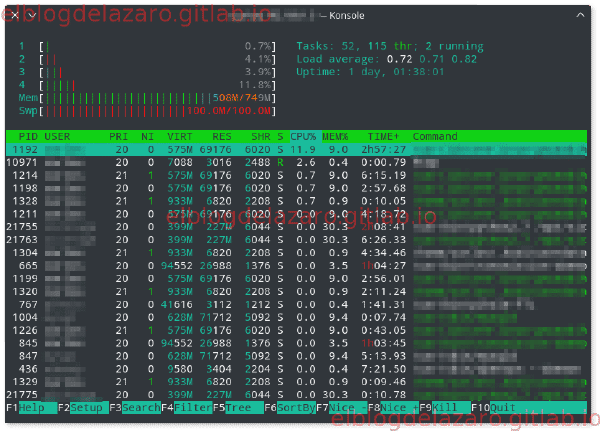Viewport: 600px width, 432px height.
Task: Click F8 Nice + to raise niceness
Action: [393, 408]
